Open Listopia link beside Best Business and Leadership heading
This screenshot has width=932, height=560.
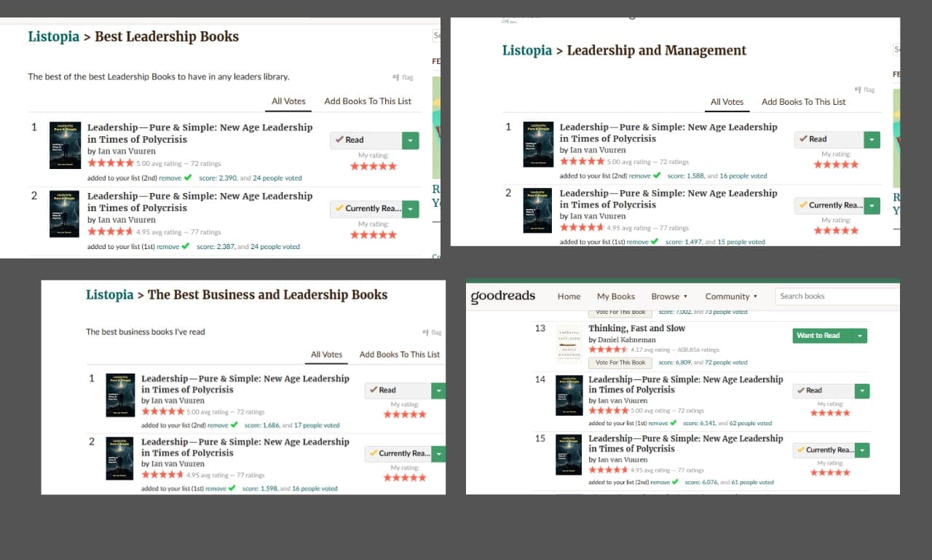110,295
